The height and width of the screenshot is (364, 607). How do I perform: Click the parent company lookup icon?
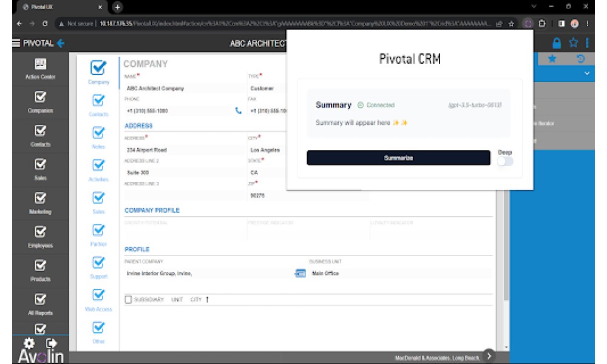point(300,274)
